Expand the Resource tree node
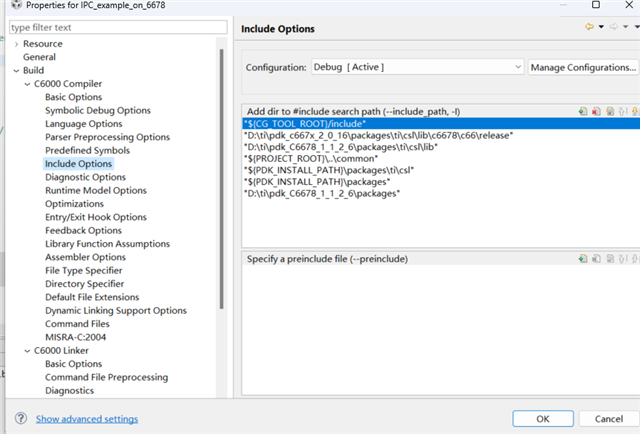The image size is (640, 434). pos(16,44)
